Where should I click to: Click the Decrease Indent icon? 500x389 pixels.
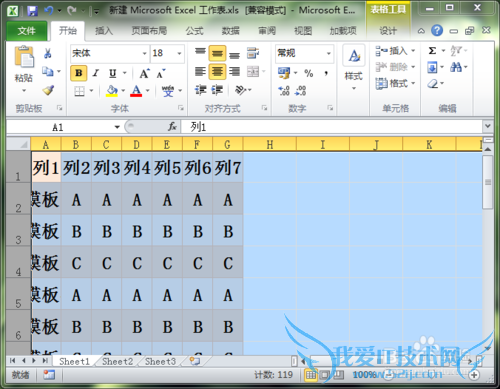(200, 90)
